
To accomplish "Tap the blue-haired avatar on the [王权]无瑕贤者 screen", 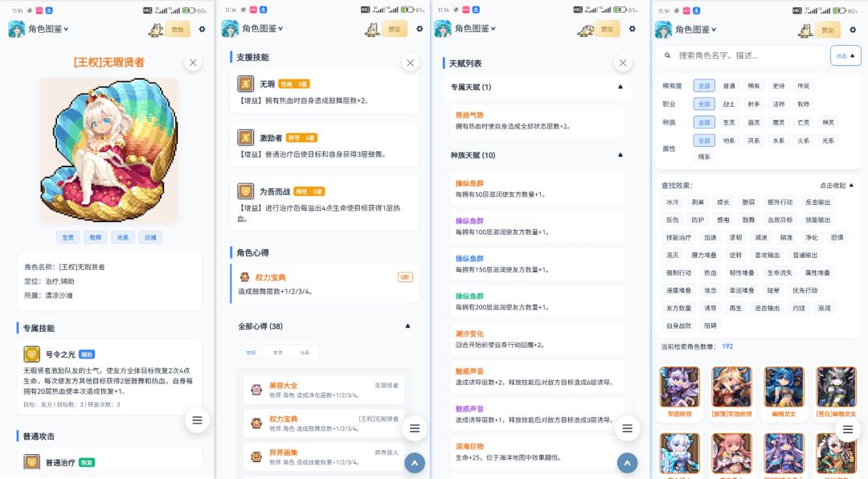I will click(16, 29).
